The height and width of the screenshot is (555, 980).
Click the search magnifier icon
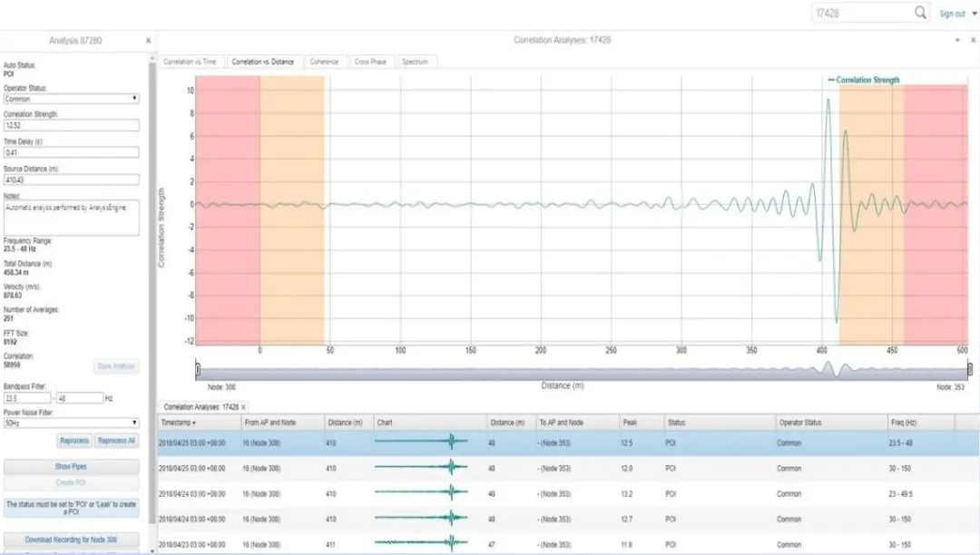click(x=920, y=13)
